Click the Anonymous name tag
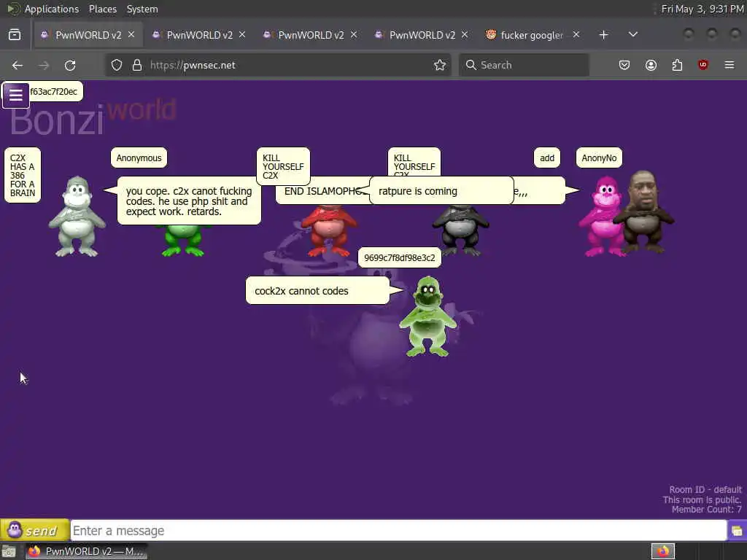 pyautogui.click(x=139, y=157)
